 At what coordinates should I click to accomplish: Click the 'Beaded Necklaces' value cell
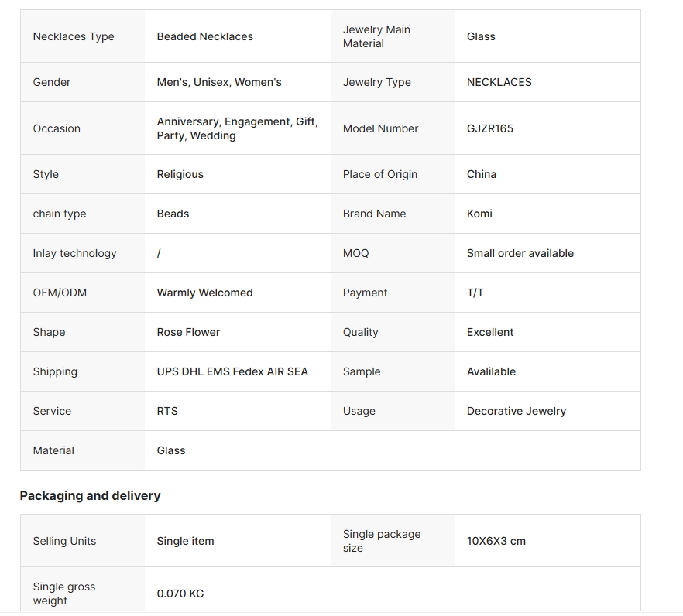click(204, 36)
